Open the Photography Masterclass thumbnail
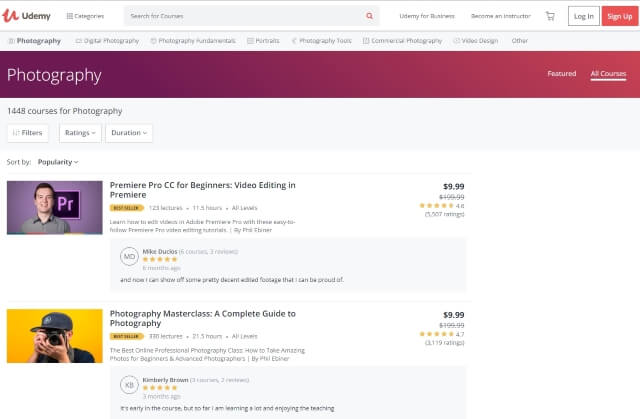This screenshot has width=640, height=419. [x=55, y=336]
